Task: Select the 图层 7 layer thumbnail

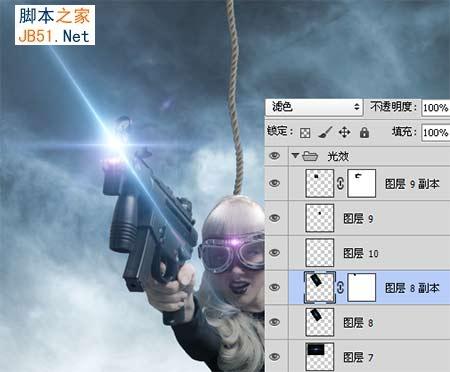Action: coord(320,357)
